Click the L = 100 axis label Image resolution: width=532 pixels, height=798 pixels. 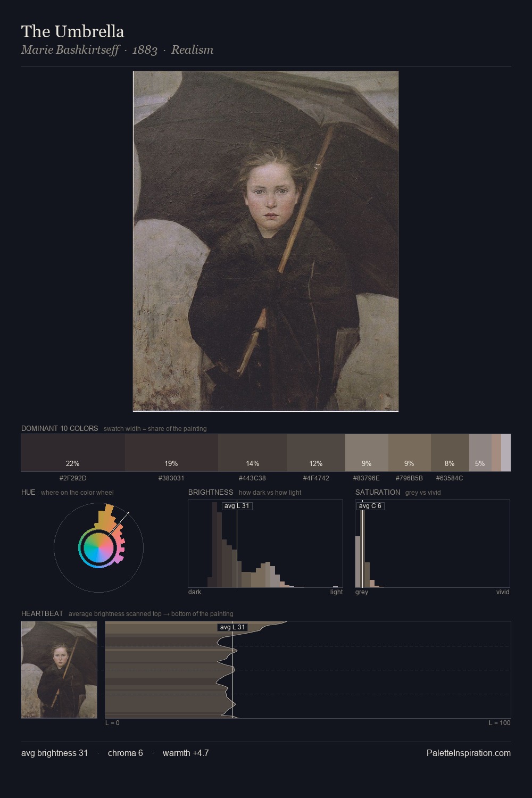(x=500, y=723)
